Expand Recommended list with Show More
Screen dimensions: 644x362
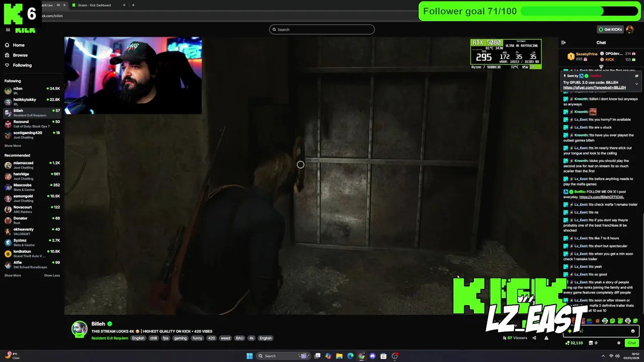point(13,276)
